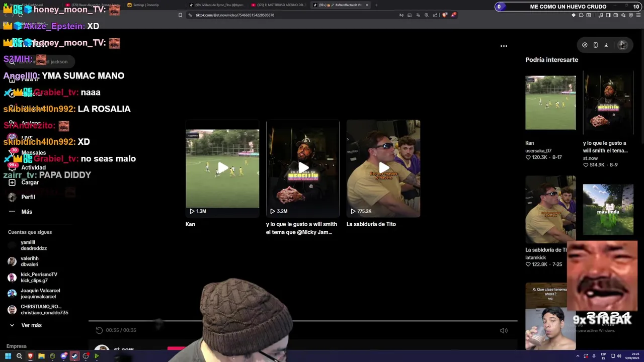The width and height of the screenshot is (644, 362).
Task: Click the browser address bar URL
Action: coord(234,15)
